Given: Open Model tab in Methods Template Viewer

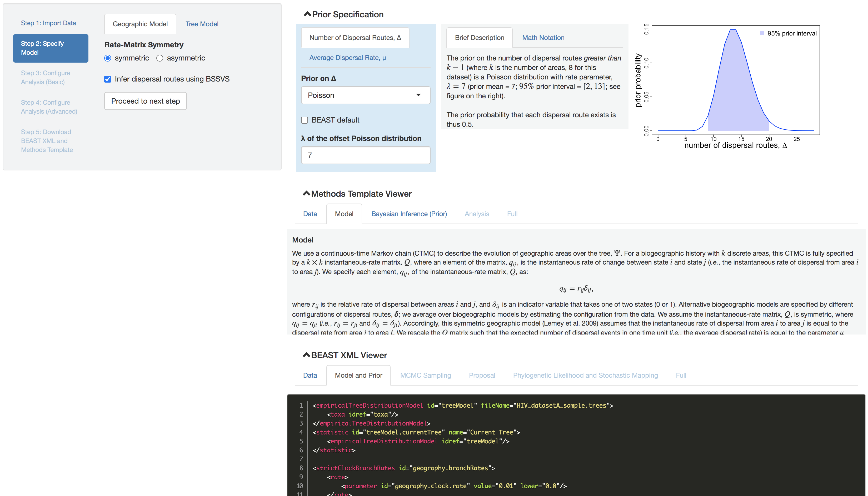Looking at the screenshot, I should coord(344,214).
